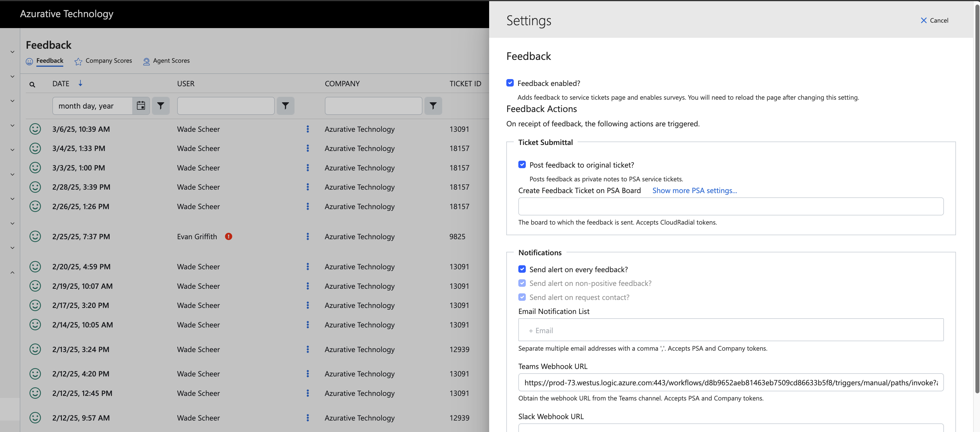Open three-dot menu for 2/12/25 9:57 AM row
The height and width of the screenshot is (432, 980).
coord(307,418)
